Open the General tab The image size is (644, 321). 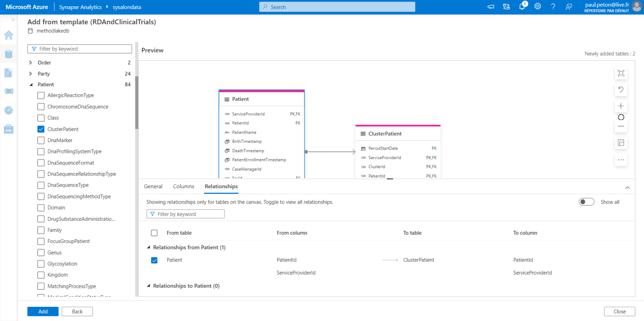pyautogui.click(x=153, y=186)
